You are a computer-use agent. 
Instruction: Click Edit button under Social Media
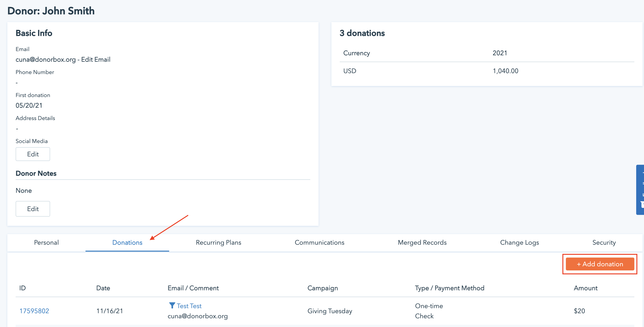pyautogui.click(x=33, y=154)
